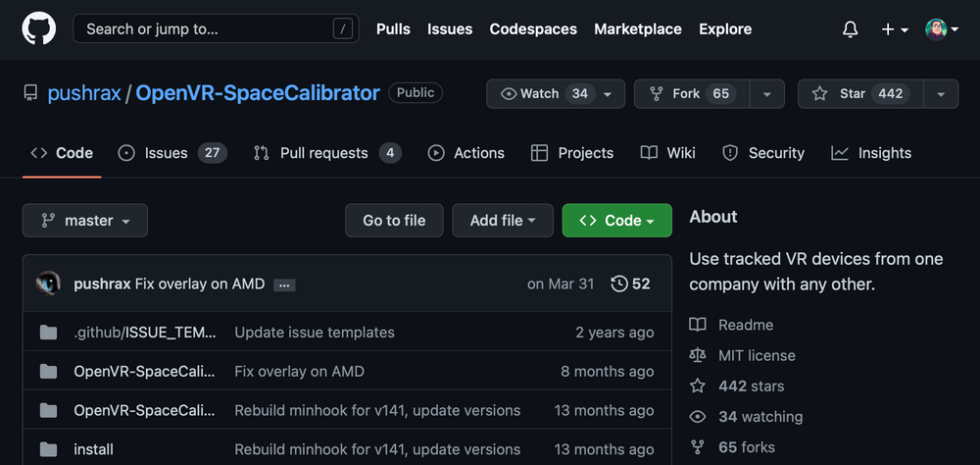
Task: Click the commit history clock icon
Action: (x=618, y=284)
